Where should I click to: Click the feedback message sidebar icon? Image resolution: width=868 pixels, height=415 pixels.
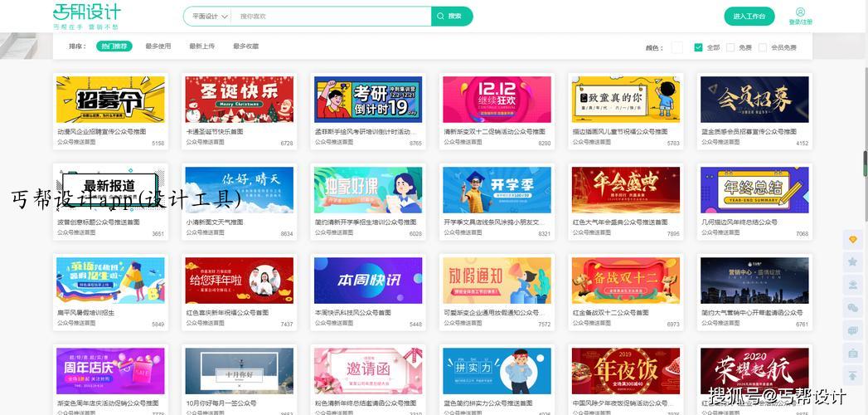pos(852,330)
